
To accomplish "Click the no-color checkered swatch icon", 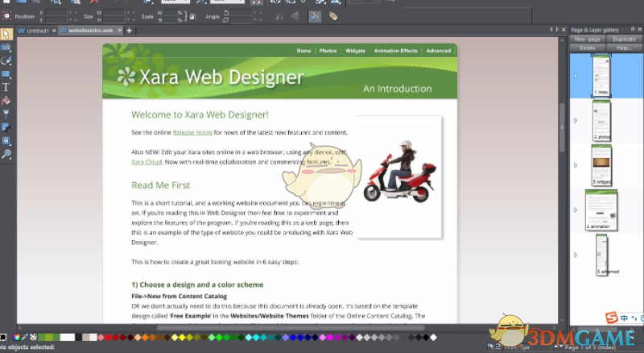I will click(33, 338).
